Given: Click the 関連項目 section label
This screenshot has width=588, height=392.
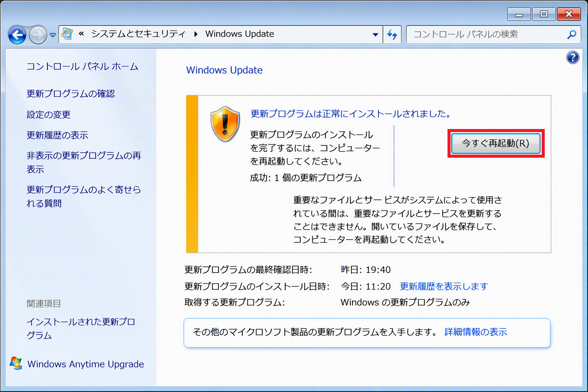Looking at the screenshot, I should click(x=44, y=304).
